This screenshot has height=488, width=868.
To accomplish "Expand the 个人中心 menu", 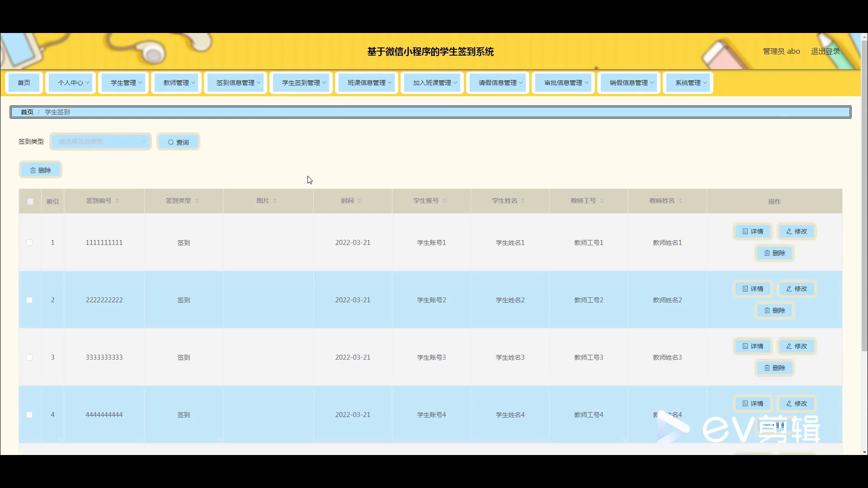I will pos(71,83).
